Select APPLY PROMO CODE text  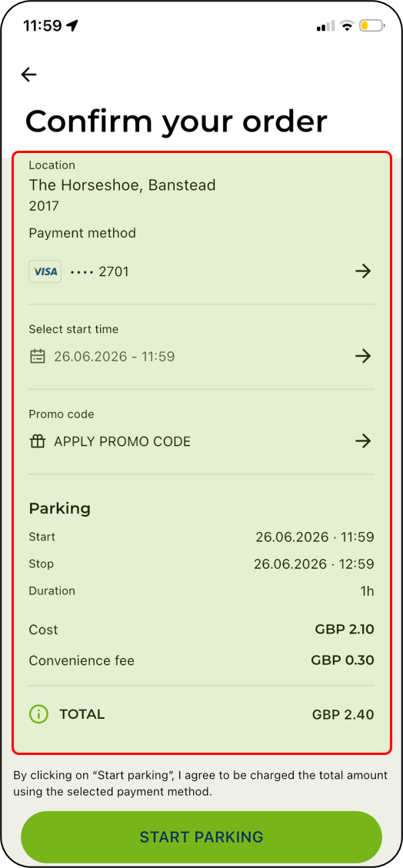coord(122,442)
